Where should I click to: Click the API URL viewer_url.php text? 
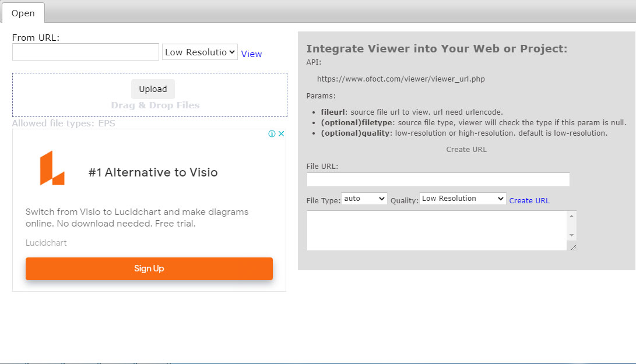[x=400, y=79]
